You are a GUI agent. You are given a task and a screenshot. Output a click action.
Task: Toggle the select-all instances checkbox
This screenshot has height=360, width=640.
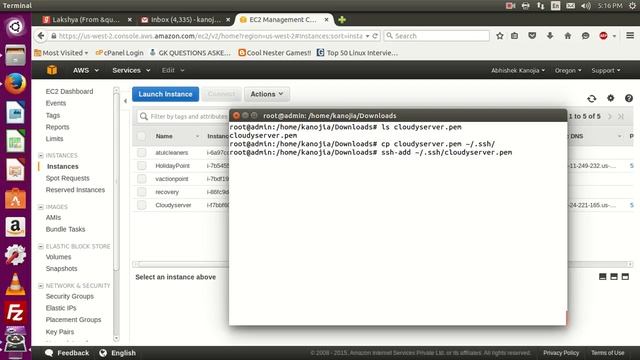pyautogui.click(x=141, y=136)
